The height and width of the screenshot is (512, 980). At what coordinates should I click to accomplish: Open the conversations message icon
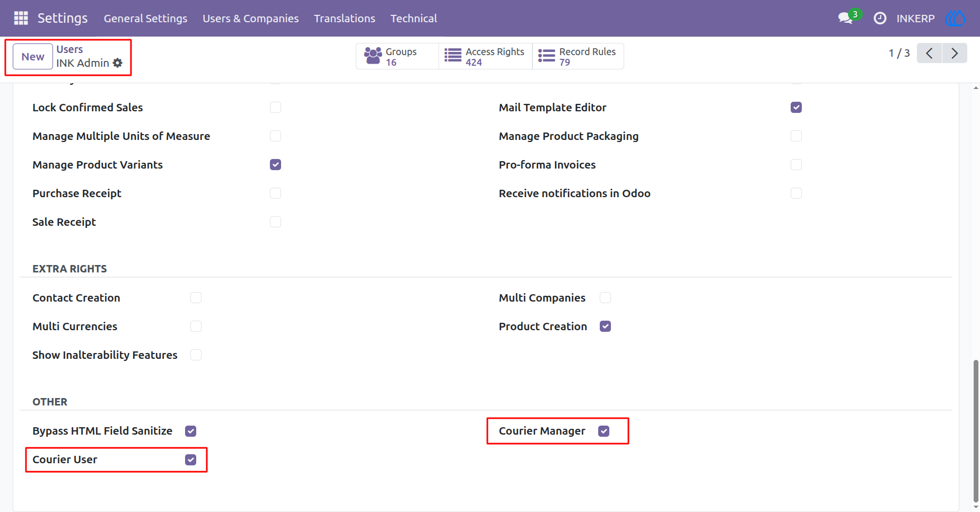click(846, 18)
